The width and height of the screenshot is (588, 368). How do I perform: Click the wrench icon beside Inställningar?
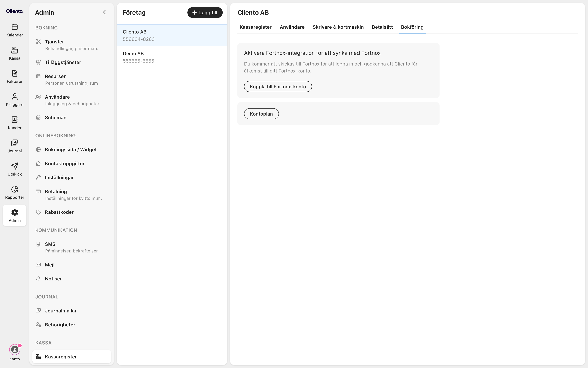38,177
